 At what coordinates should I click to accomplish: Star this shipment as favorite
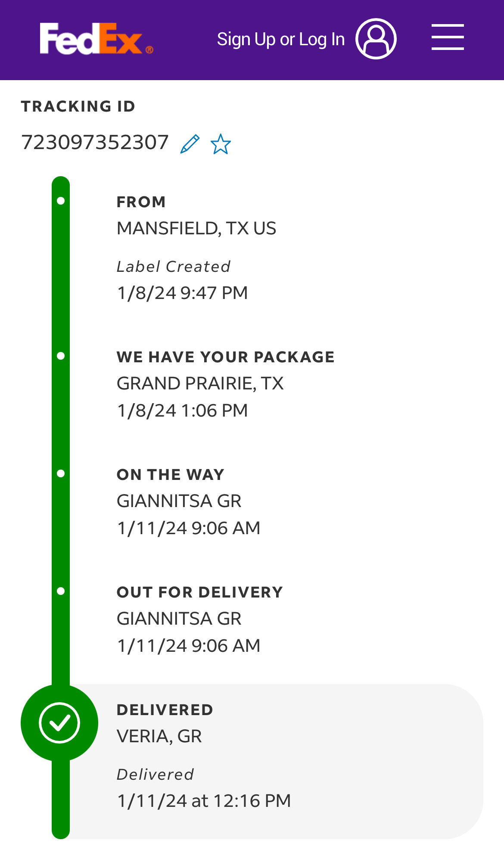pyautogui.click(x=221, y=144)
